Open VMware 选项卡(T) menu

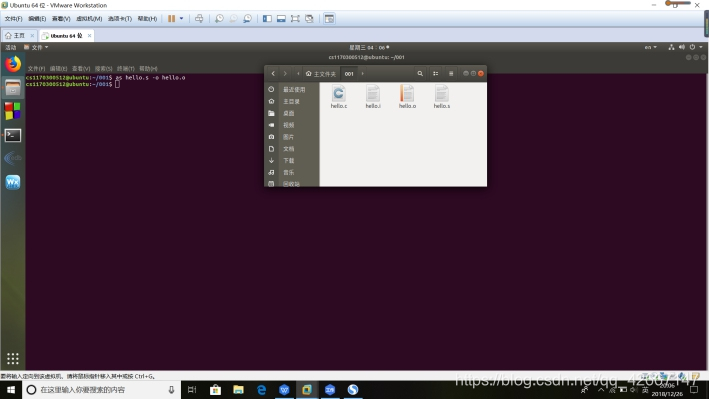[x=120, y=19]
